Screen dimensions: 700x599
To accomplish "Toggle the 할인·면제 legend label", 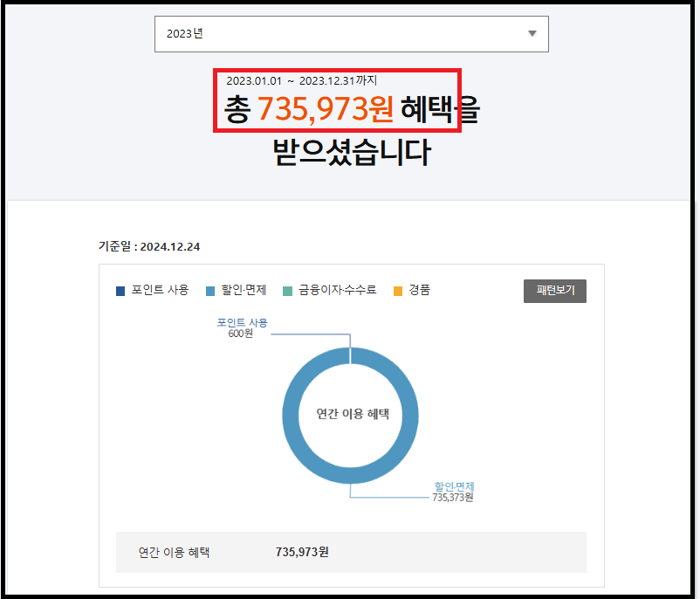I will tap(244, 290).
